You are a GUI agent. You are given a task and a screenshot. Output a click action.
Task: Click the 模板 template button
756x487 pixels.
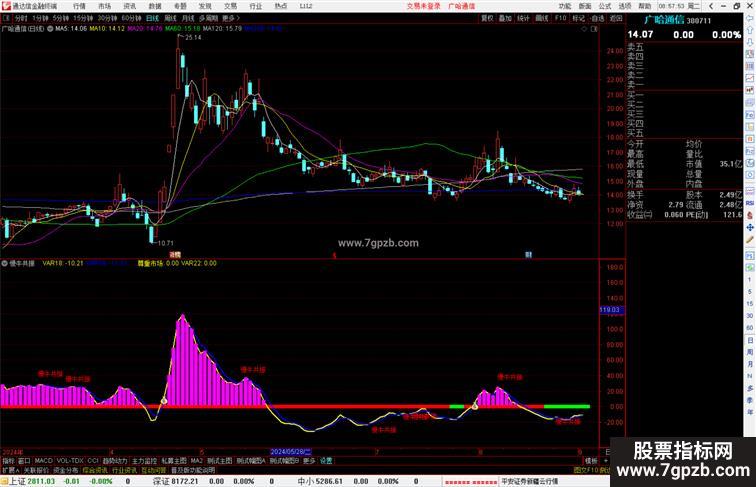[x=591, y=461]
